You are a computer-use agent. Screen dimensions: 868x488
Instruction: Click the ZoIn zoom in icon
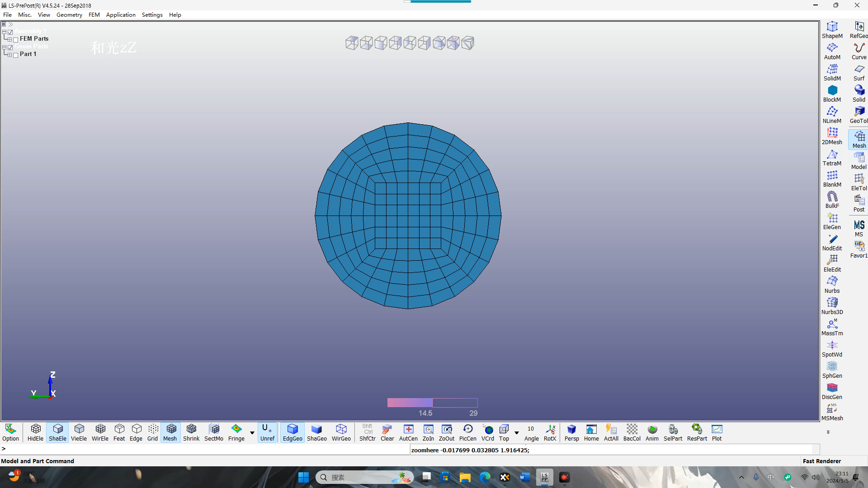tap(428, 432)
